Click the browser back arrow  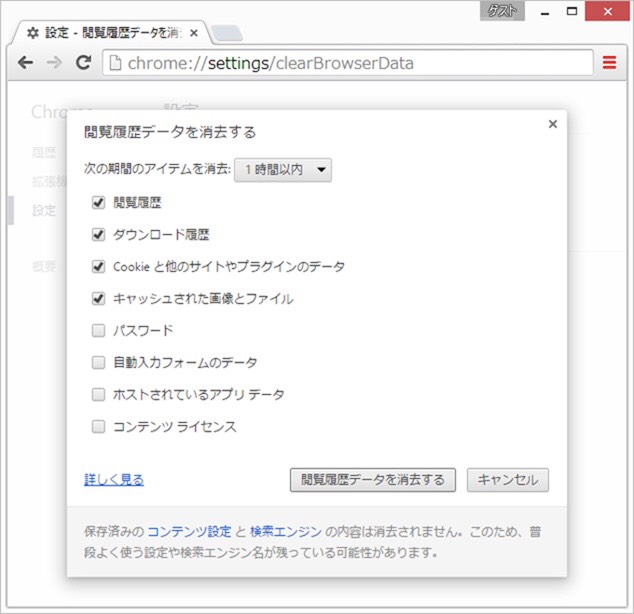tap(25, 63)
